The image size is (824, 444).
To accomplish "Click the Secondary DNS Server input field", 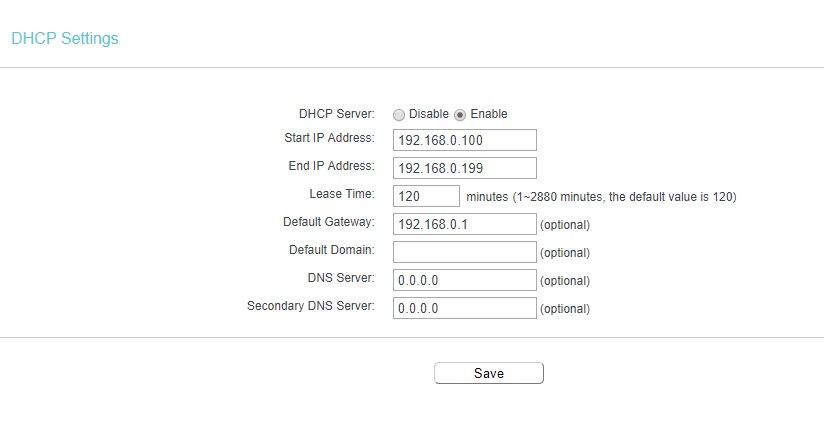I will [465, 308].
